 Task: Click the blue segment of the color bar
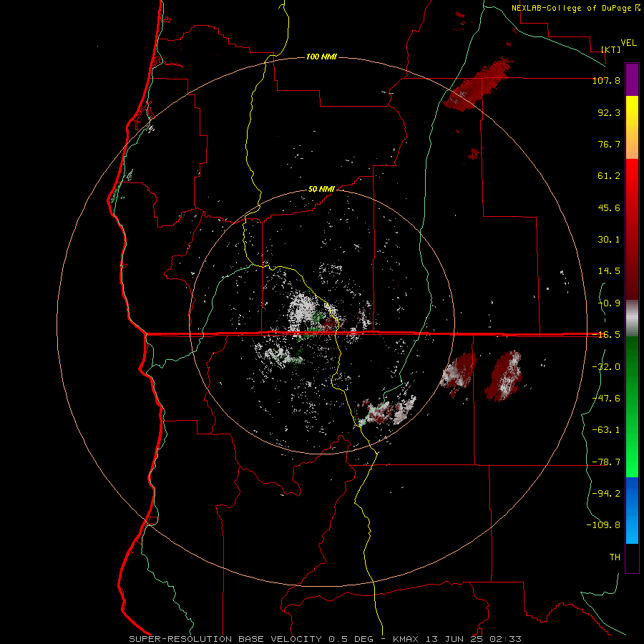632,510
